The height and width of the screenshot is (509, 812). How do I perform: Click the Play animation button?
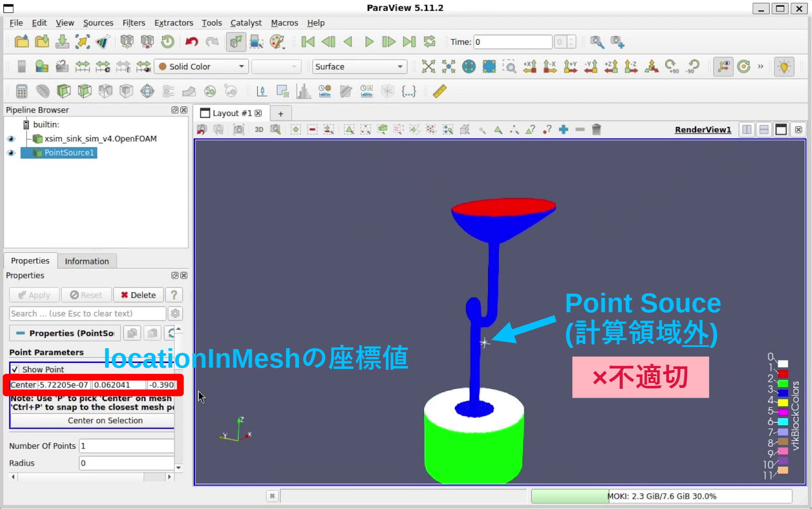click(x=369, y=41)
